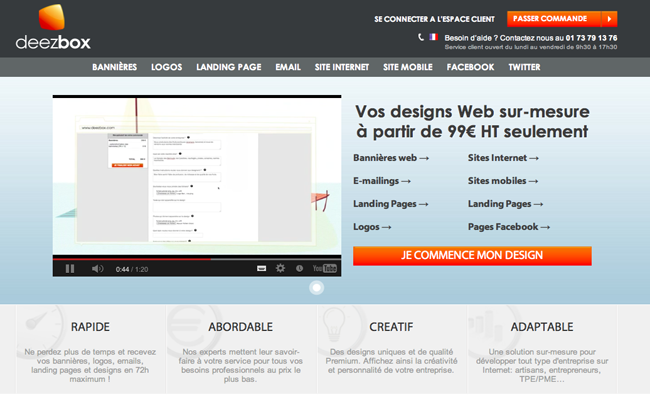Click the Watch Later clock icon

point(299,269)
